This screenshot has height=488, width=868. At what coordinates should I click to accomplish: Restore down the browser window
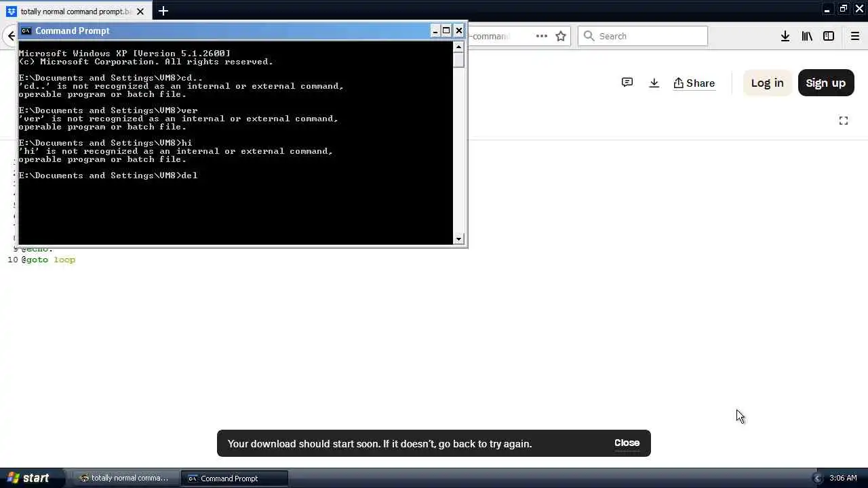pyautogui.click(x=844, y=9)
